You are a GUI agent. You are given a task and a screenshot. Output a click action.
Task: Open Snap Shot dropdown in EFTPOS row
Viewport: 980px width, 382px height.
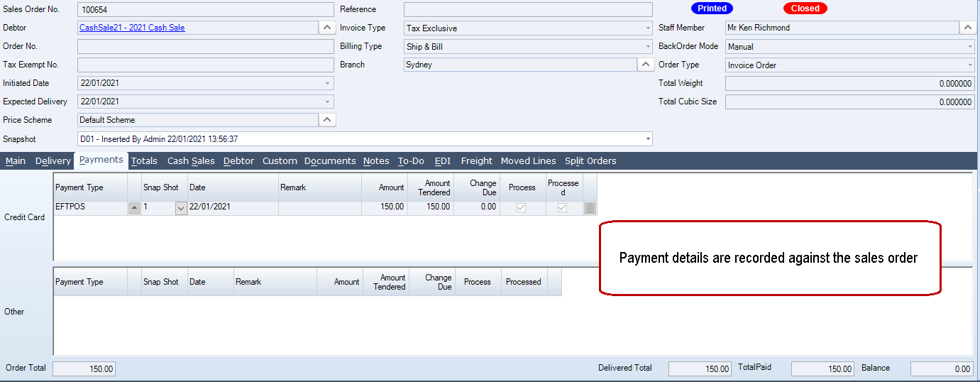pyautogui.click(x=181, y=208)
